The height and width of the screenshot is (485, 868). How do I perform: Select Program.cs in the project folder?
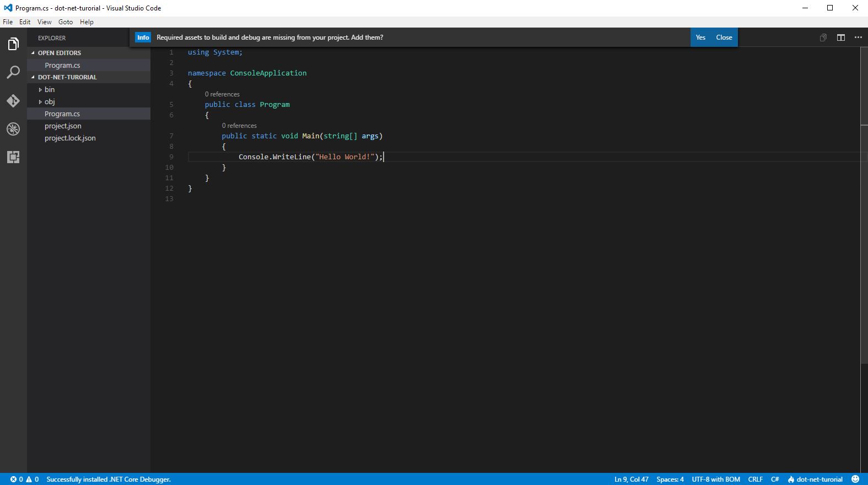click(89, 114)
